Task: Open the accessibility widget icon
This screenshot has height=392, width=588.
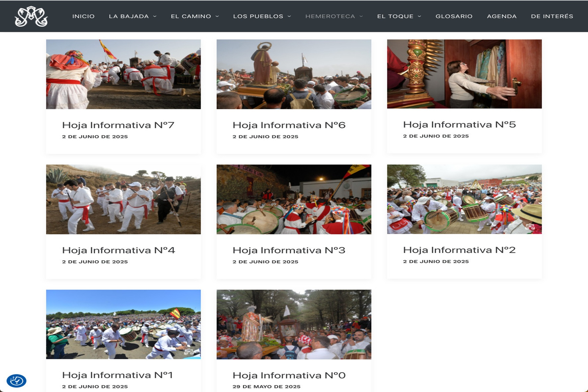Action: 16,381
